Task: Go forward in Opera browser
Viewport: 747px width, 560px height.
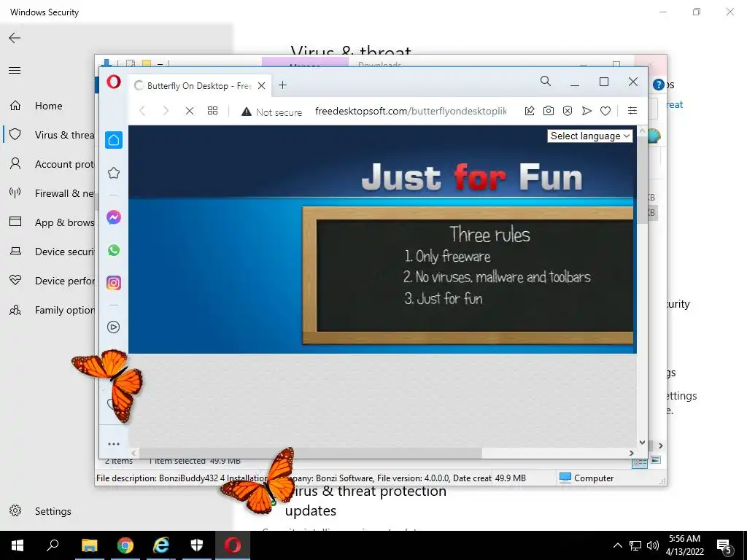Action: coord(166,111)
